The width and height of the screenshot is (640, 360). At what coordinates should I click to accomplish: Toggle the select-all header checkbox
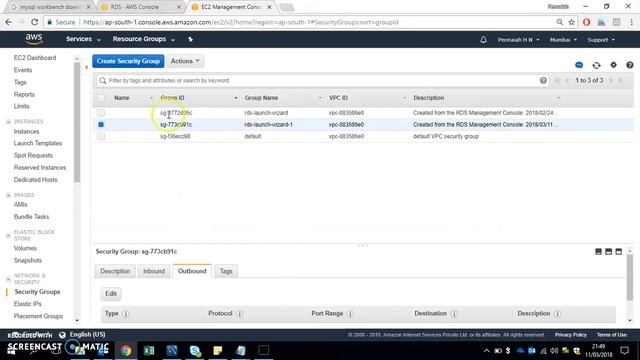(x=101, y=98)
